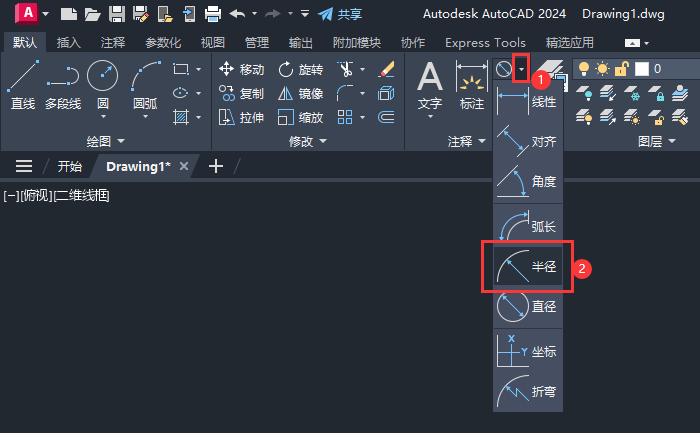Select the Text (文字) tool

[429, 85]
